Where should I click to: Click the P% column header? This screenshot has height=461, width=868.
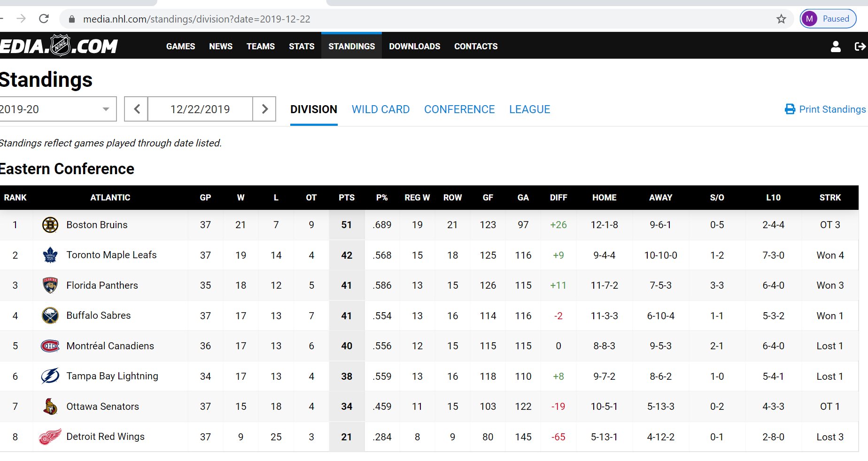pyautogui.click(x=382, y=198)
